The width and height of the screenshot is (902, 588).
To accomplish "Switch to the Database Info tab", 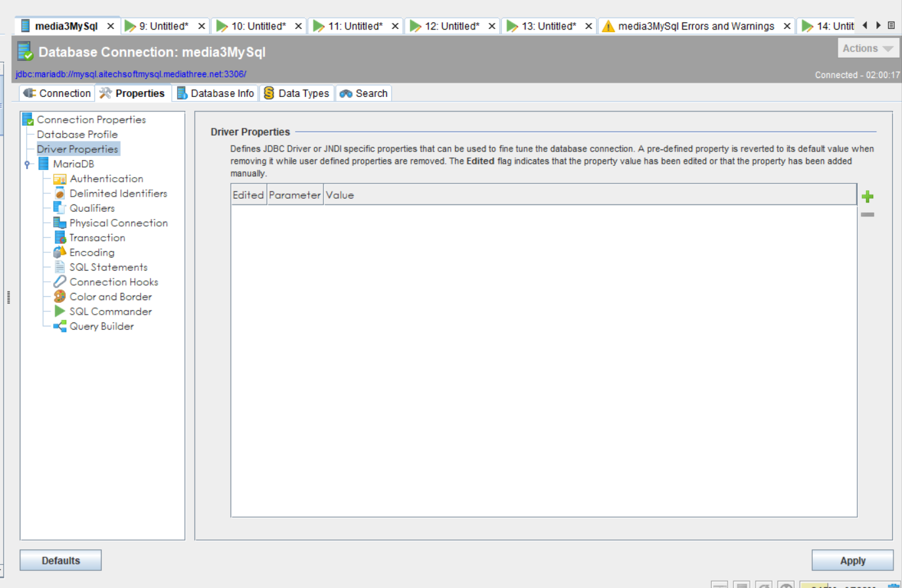I will tap(215, 93).
